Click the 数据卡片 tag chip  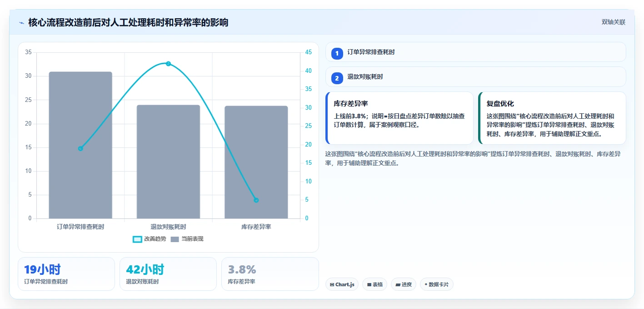click(437, 284)
